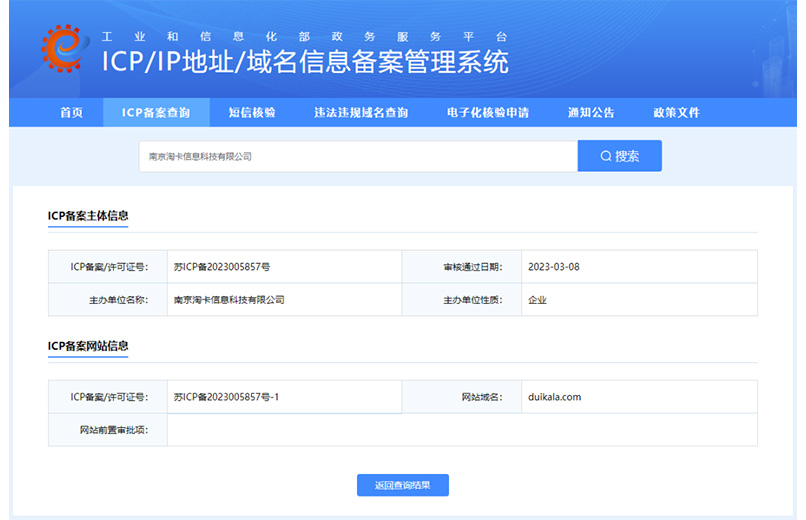Select organizer name 南京淘卡信息科技有限公司 in table

[x=229, y=300]
